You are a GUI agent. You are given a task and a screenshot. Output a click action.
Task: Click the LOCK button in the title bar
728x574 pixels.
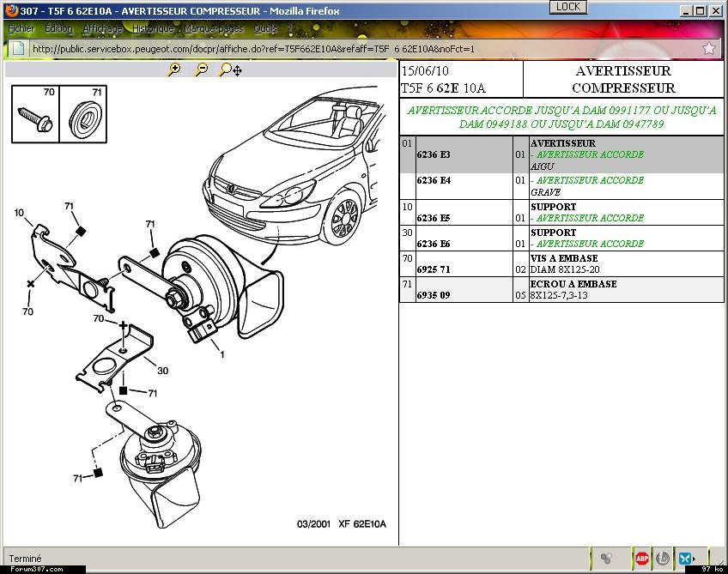tap(568, 7)
